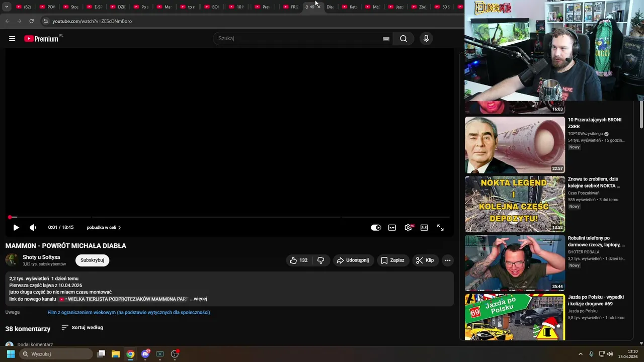Open the taskbar clock showing 13:10
Screen dimensions: 644x362
628,354
